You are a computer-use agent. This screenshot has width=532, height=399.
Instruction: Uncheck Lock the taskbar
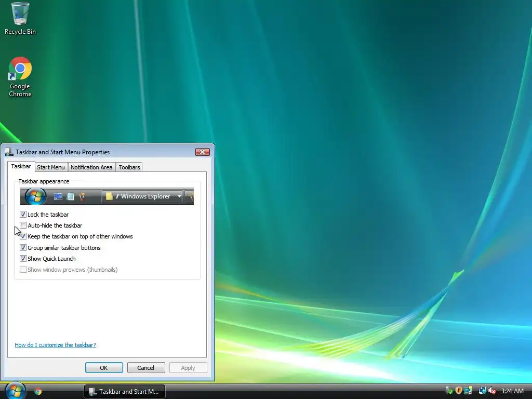[x=23, y=215]
